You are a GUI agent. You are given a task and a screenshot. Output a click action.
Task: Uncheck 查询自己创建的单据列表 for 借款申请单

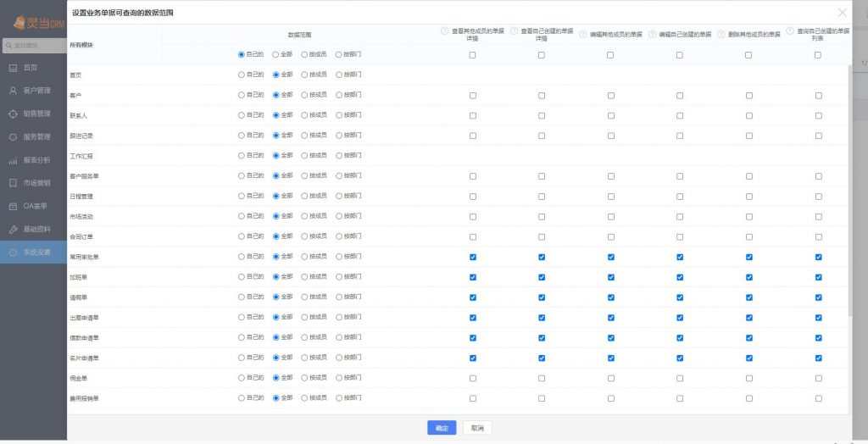[818, 338]
